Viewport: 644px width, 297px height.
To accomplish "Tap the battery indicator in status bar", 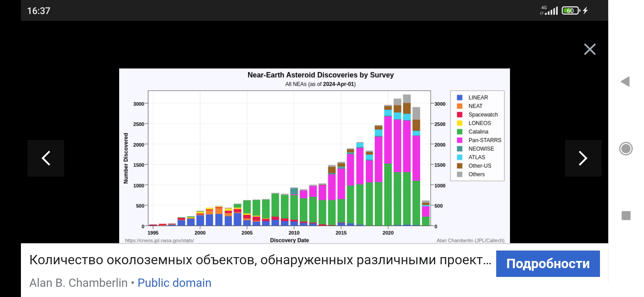I will pos(571,11).
